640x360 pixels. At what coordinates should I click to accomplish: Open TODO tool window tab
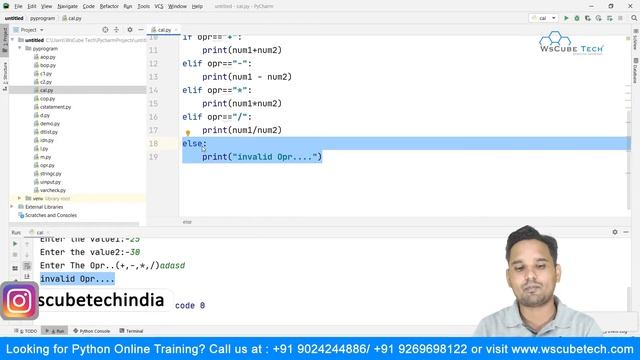[x=26, y=331]
